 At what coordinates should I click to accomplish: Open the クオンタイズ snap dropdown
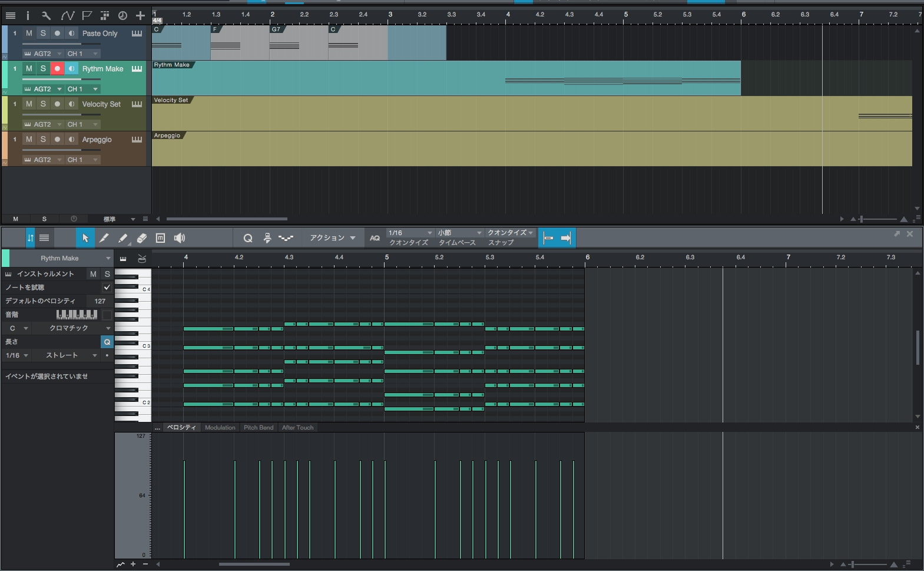click(x=510, y=233)
